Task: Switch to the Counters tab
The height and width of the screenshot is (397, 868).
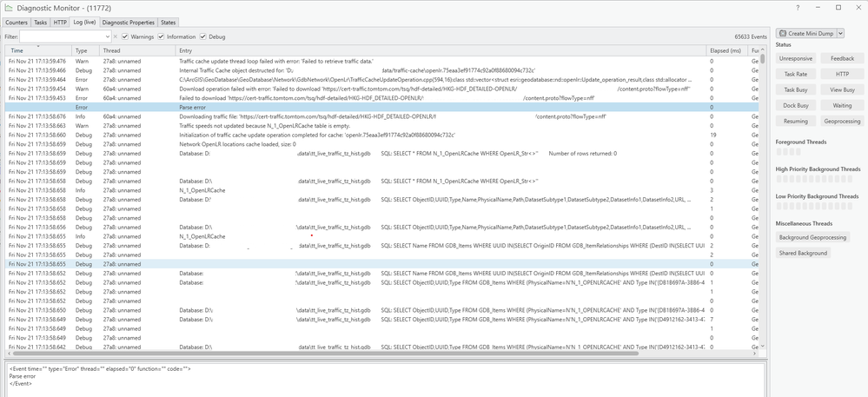Action: 16,22
